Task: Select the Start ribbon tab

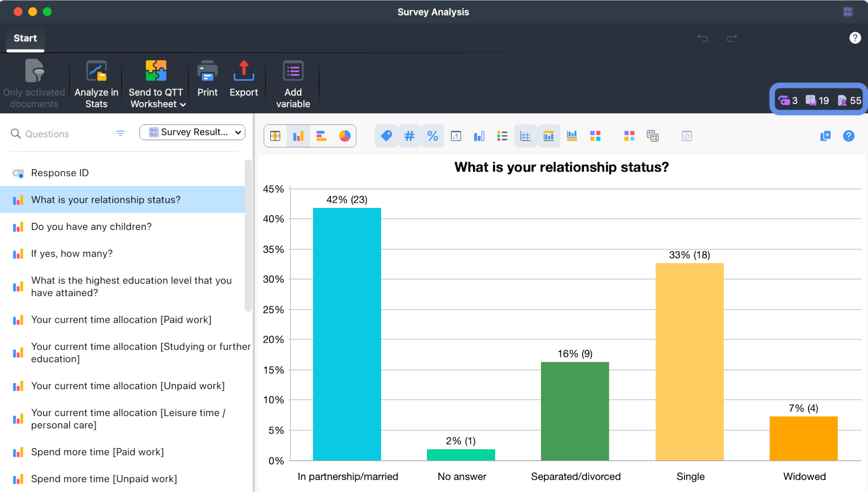Action: 25,38
